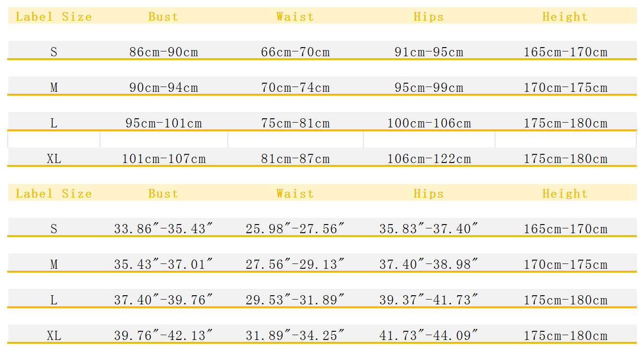
Task: Select the 31.89″-34.25″ waist value
Action: (295, 336)
